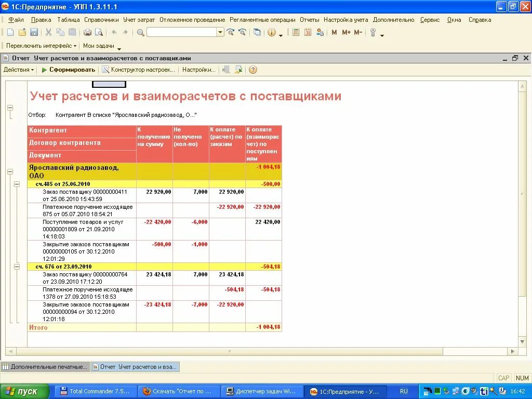532x399 pixels.
Task: Open the Отчеты menu
Action: point(310,20)
